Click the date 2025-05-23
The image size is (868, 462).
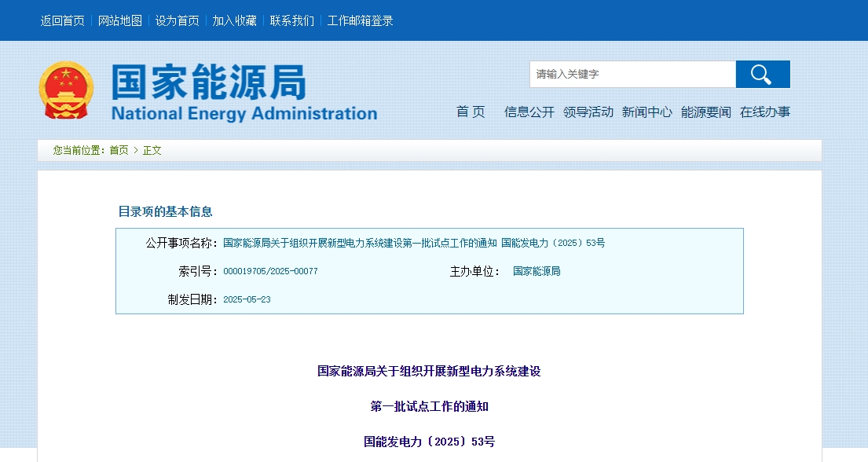(247, 299)
